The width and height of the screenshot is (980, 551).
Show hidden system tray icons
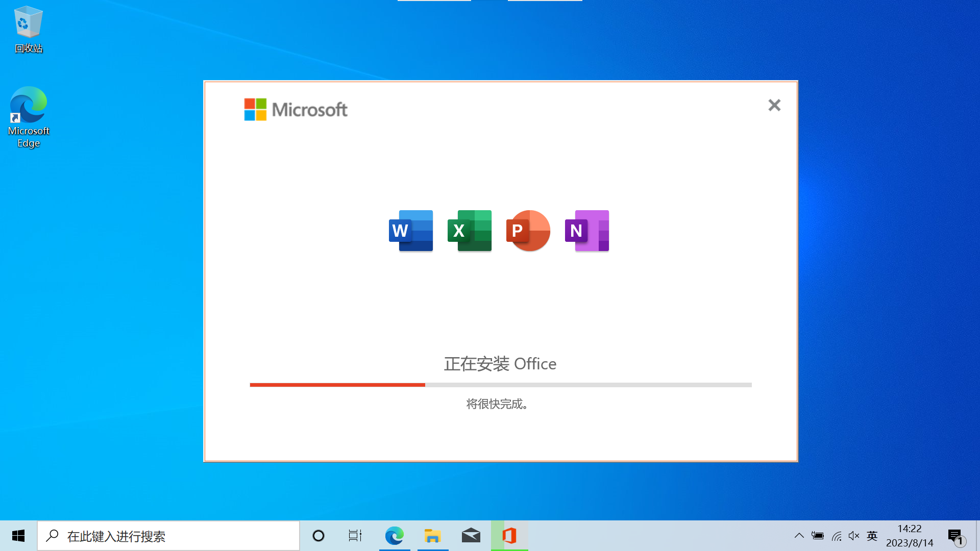(x=799, y=536)
